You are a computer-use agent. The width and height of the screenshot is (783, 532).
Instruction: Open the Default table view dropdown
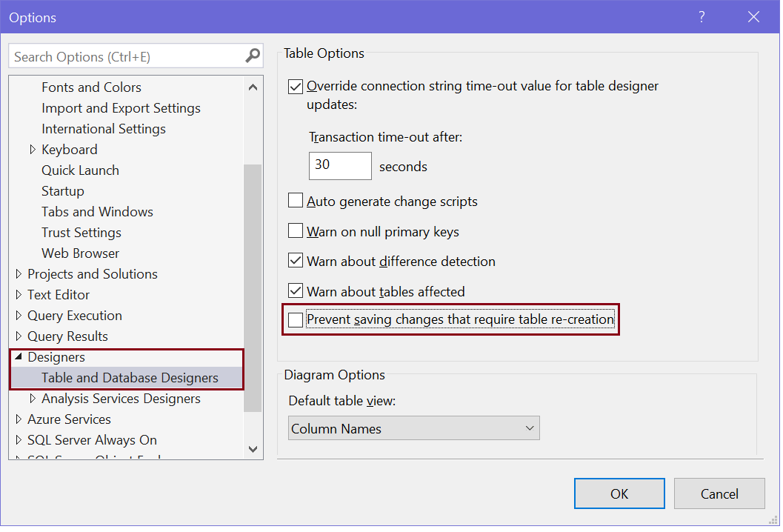point(413,428)
